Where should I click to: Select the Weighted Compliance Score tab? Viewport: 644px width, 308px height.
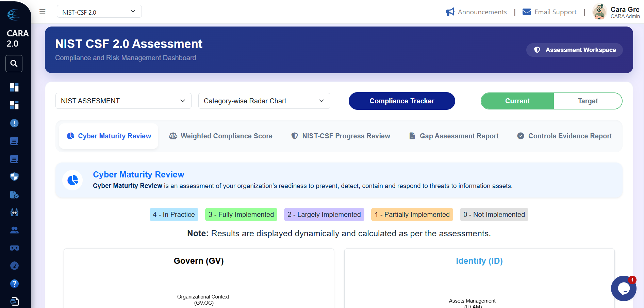click(220, 136)
